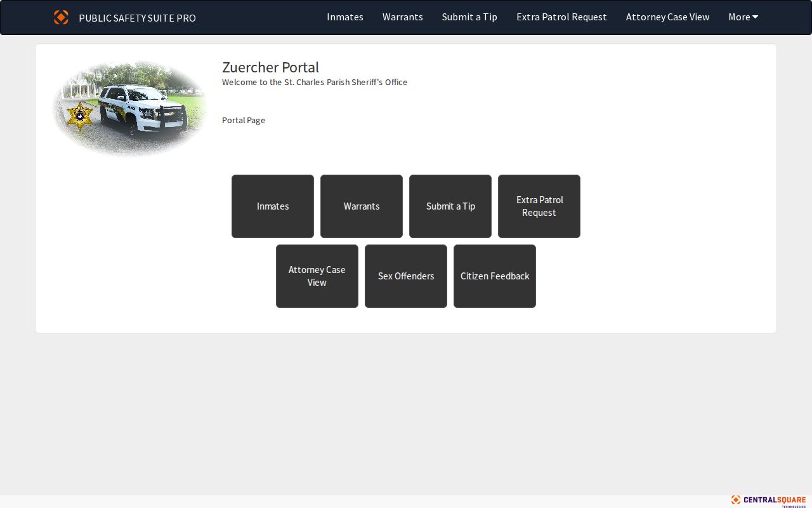Open Inmates in the top navigation bar
Screen dimensions: 812x508
click(345, 17)
